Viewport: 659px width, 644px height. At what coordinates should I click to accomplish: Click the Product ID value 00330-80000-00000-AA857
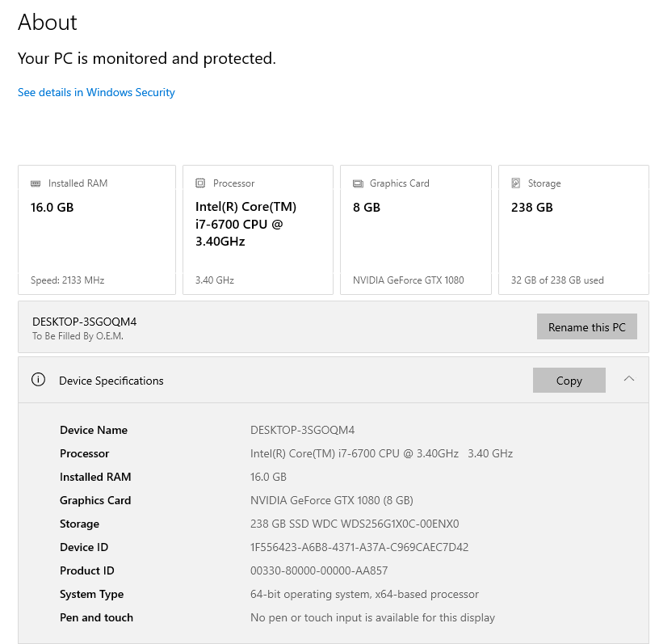tap(319, 570)
